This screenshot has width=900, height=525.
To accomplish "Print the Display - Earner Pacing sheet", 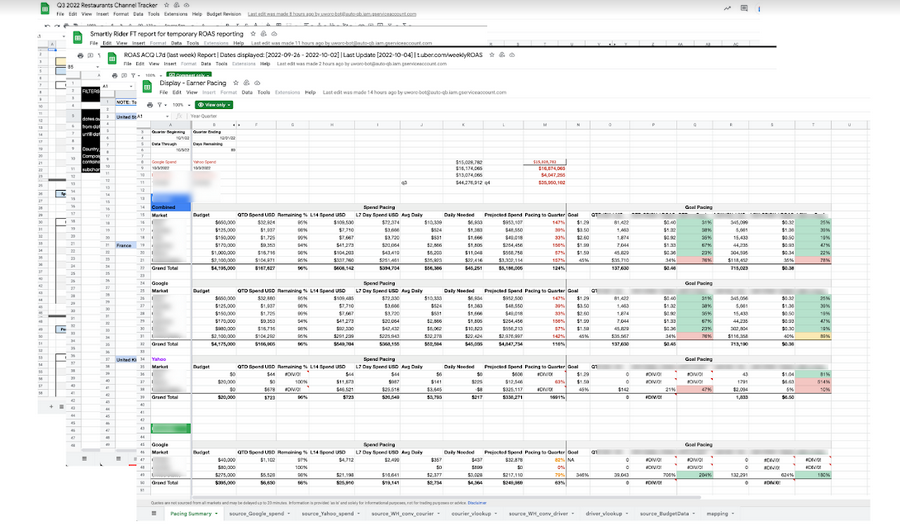I will pos(150,105).
